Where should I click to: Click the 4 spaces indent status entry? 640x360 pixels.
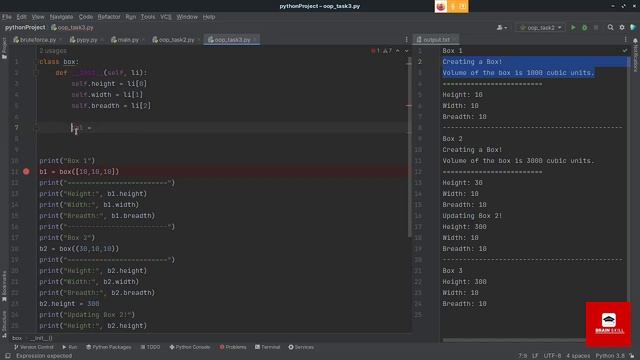click(578, 356)
